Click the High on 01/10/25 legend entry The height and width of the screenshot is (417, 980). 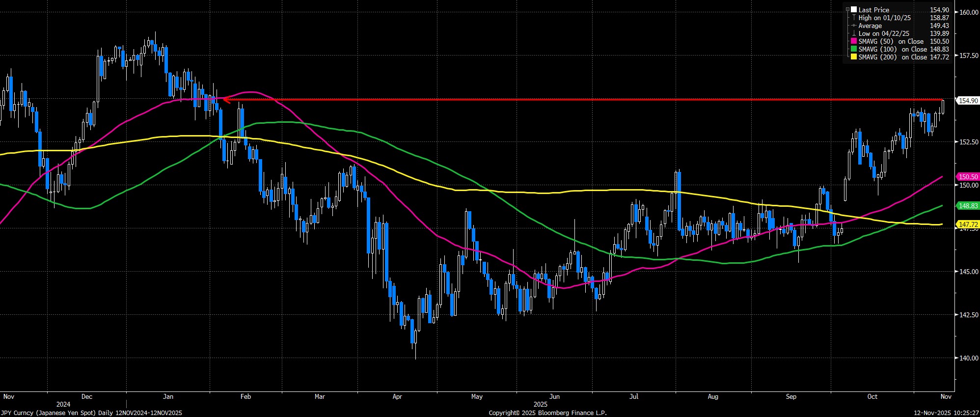[885, 18]
